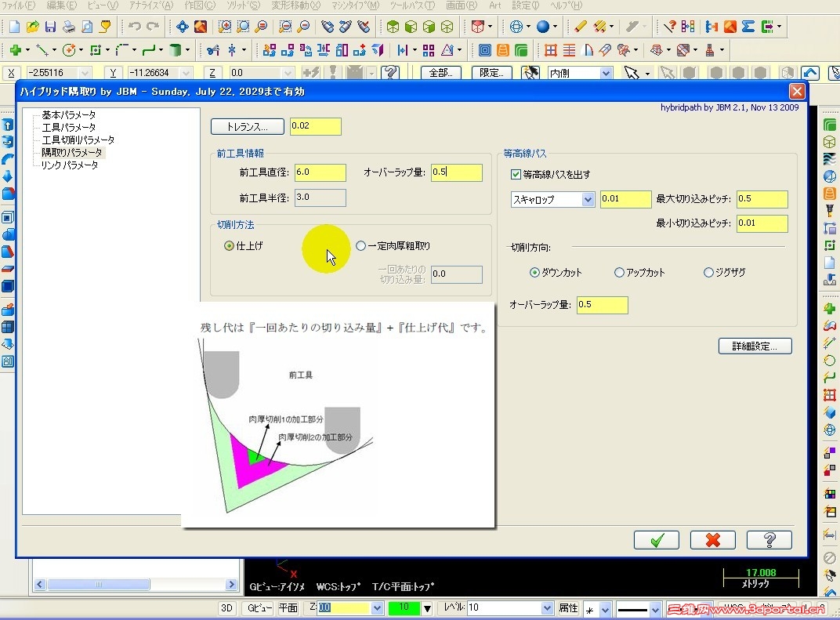840x620 pixels.
Task: Click the New file icon
Action: (14, 26)
